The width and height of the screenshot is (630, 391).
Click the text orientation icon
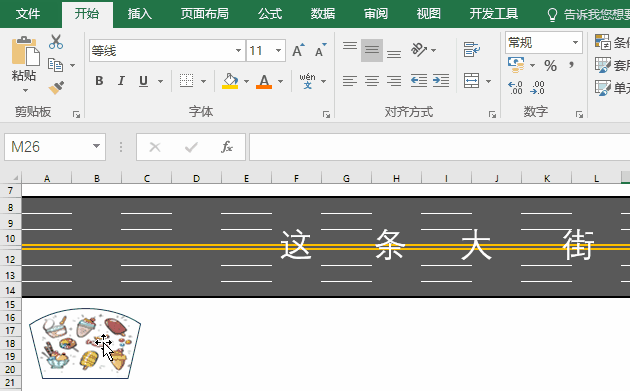(x=419, y=50)
